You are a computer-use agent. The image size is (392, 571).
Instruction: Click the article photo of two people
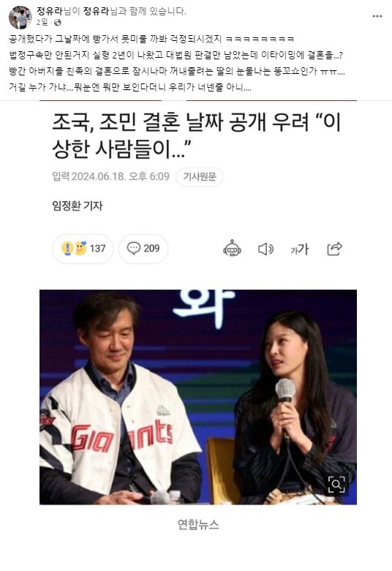[x=198, y=397]
